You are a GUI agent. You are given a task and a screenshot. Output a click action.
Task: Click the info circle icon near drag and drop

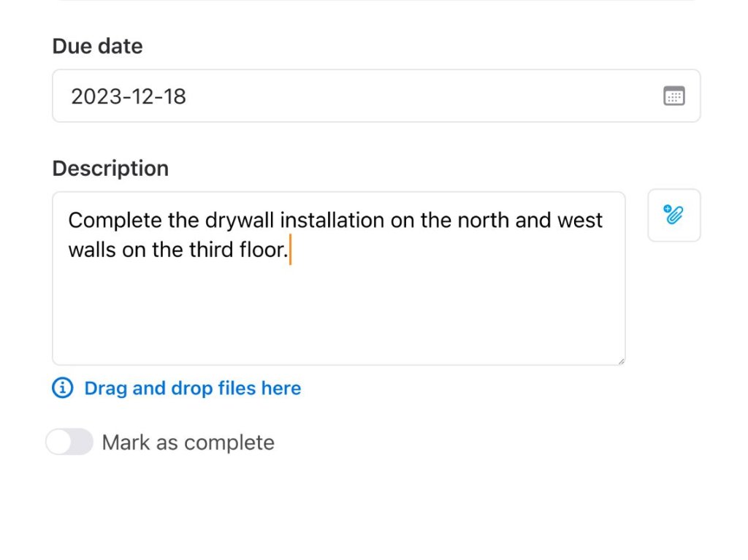pos(63,388)
